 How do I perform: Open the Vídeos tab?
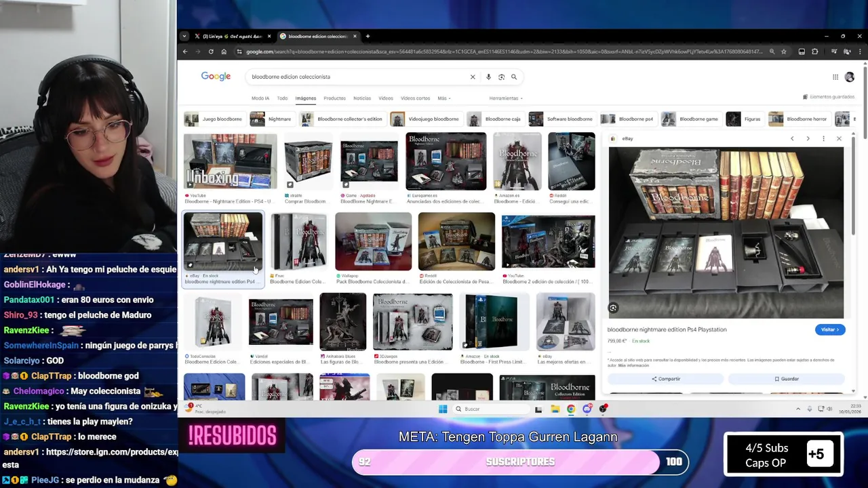386,98
